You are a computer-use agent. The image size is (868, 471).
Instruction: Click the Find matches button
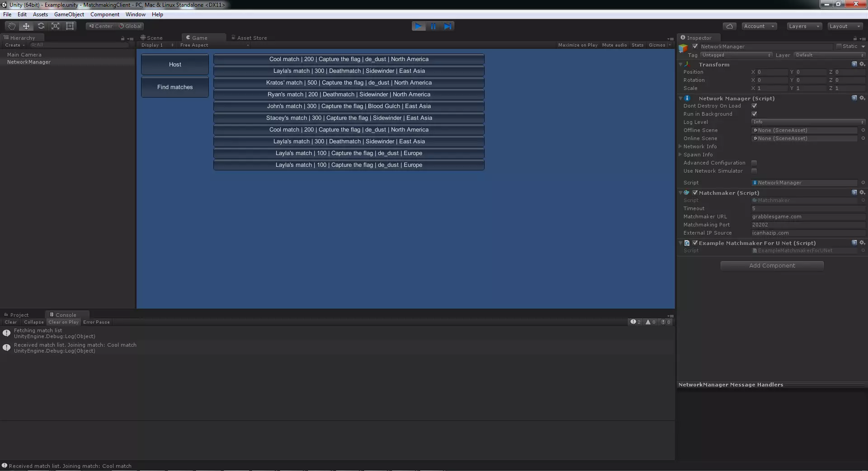(175, 87)
